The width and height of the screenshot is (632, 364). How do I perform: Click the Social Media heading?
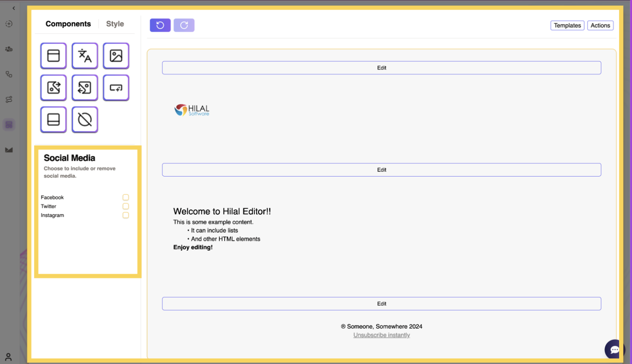[70, 158]
